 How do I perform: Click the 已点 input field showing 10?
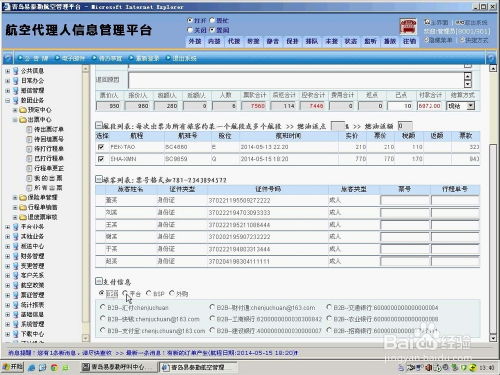tap(400, 106)
